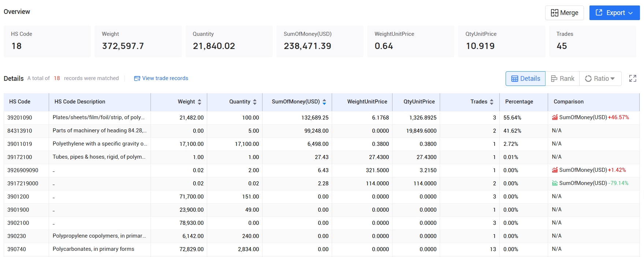
Task: Click the -79.14% comparison value
Action: (x=618, y=183)
